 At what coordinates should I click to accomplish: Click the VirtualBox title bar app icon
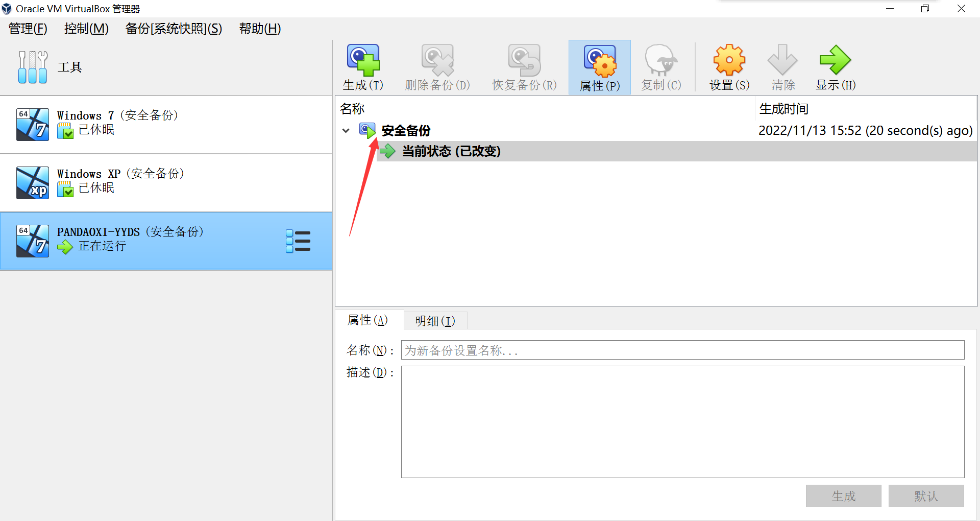pyautogui.click(x=7, y=9)
